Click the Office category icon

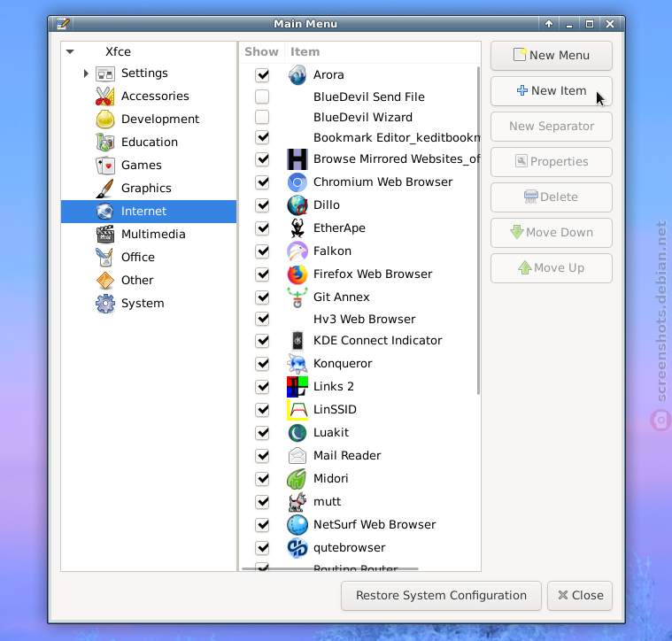click(105, 257)
